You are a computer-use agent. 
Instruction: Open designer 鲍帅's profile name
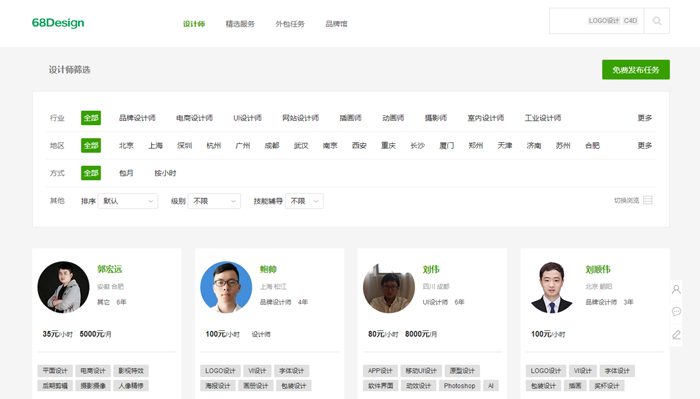point(268,269)
